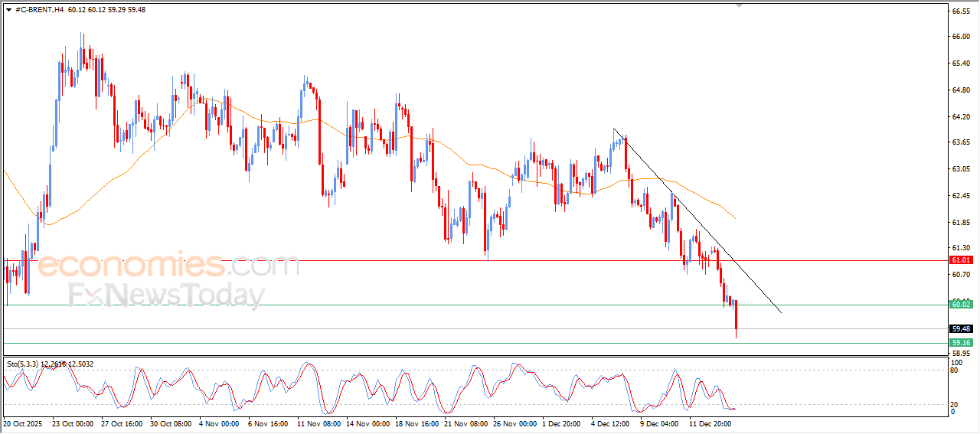This screenshot has height=434, width=980.
Task: Click the 23 Oct 00:00 date label
Action: pyautogui.click(x=73, y=423)
